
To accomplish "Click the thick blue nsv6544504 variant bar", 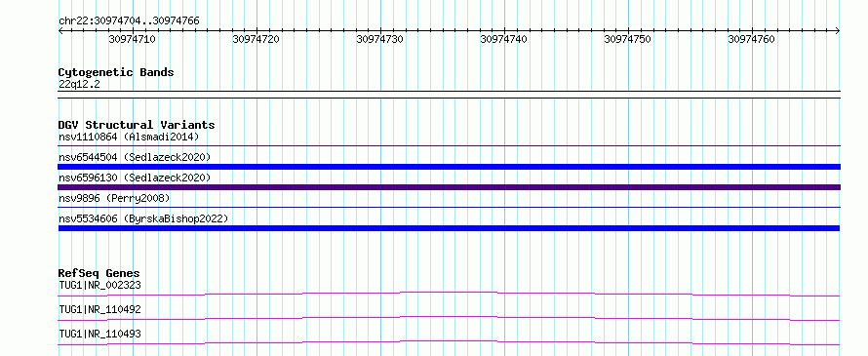I will click(x=449, y=167).
